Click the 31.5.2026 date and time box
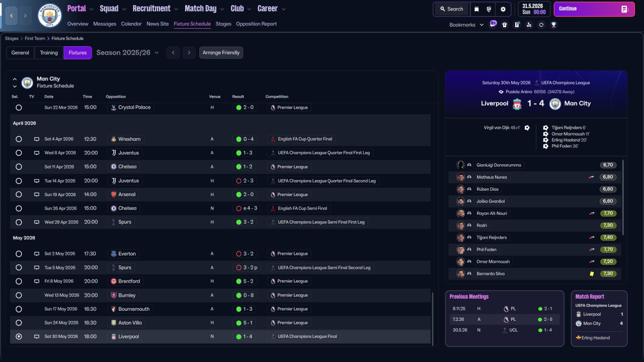The height and width of the screenshot is (362, 644). click(534, 9)
